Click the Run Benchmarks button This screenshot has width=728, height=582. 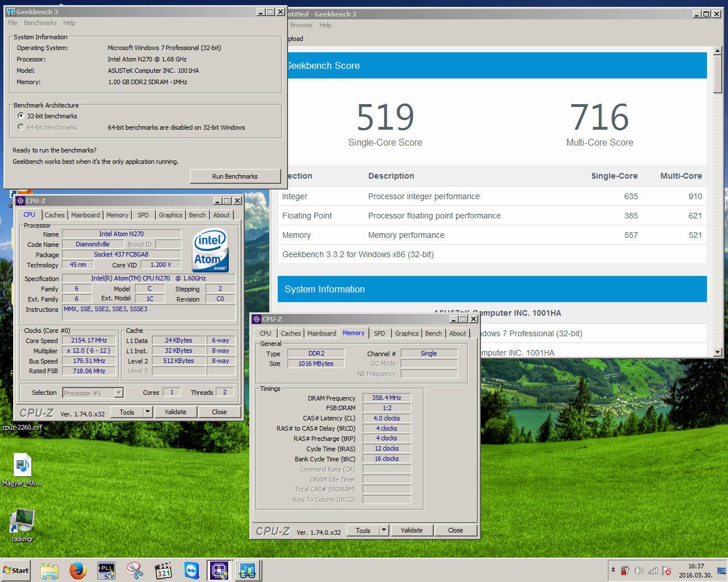pyautogui.click(x=235, y=176)
